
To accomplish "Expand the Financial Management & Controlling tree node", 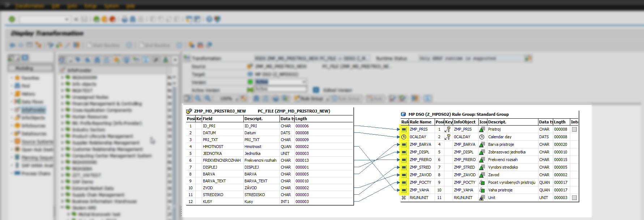I will (63, 103).
